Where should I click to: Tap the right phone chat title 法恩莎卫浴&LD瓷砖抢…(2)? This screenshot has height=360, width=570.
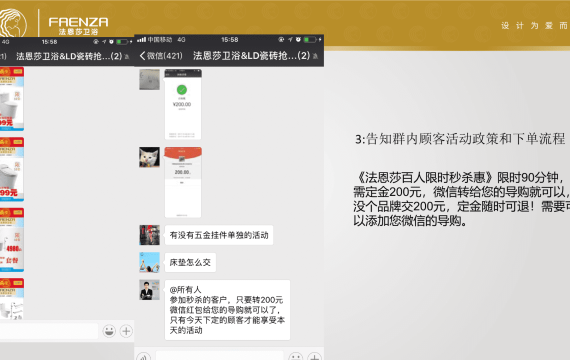(x=251, y=56)
